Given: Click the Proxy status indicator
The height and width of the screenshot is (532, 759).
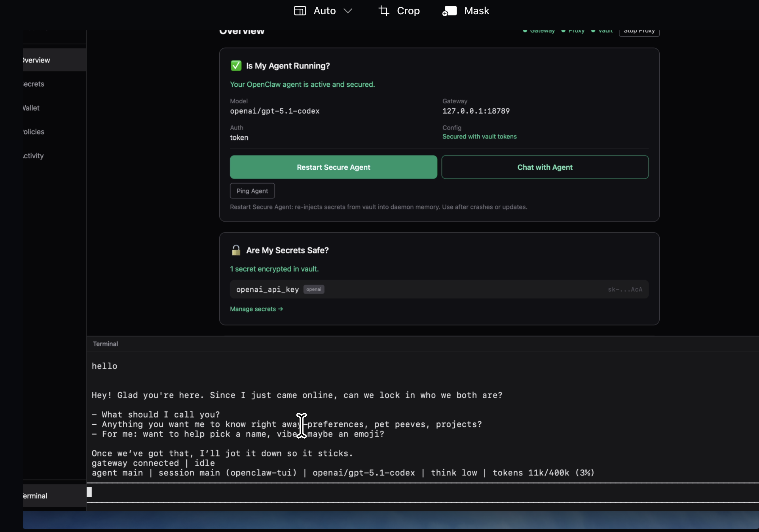Looking at the screenshot, I should pos(573,31).
